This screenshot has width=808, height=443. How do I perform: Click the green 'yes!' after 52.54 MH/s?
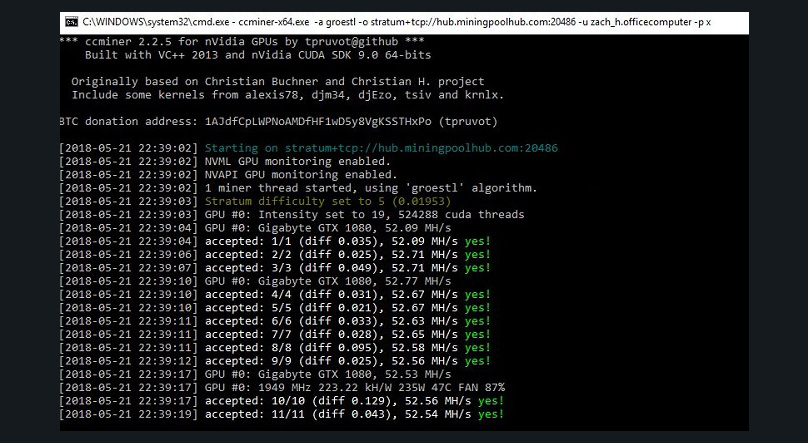[x=491, y=415]
